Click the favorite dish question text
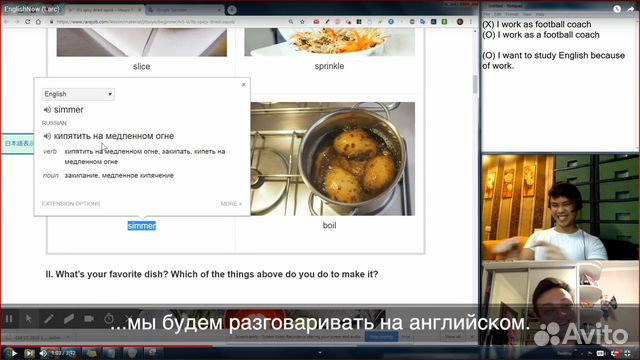The width and height of the screenshot is (640, 360). coord(212,274)
